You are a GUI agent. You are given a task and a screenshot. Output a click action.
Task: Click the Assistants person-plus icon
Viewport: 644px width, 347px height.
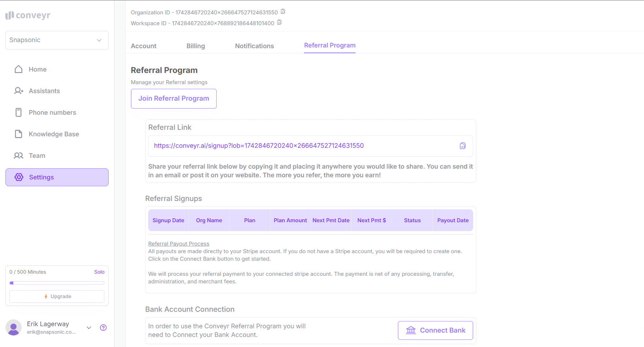point(19,91)
